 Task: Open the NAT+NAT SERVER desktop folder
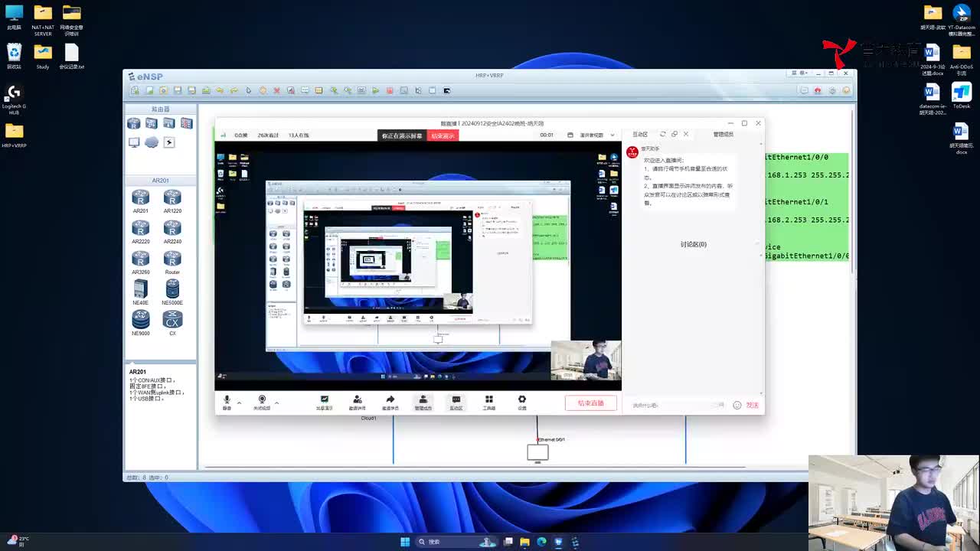pos(43,21)
